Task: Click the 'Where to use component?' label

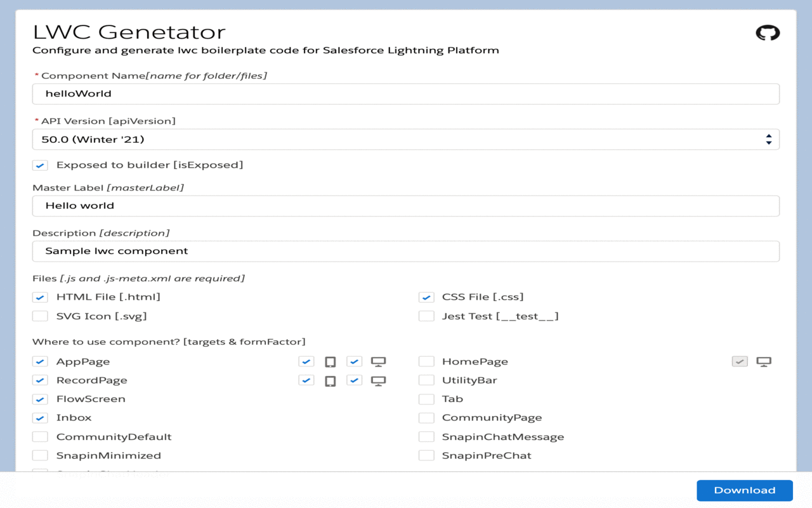Action: point(169,342)
